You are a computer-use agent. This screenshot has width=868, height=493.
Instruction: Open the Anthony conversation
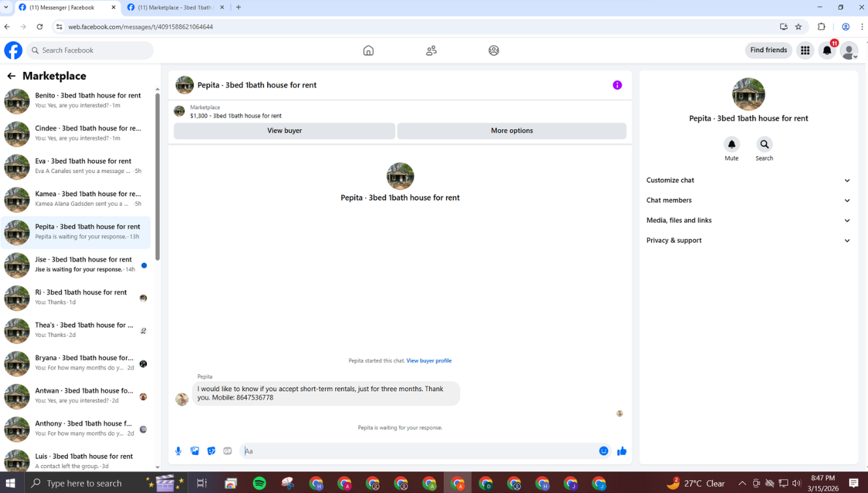click(76, 428)
